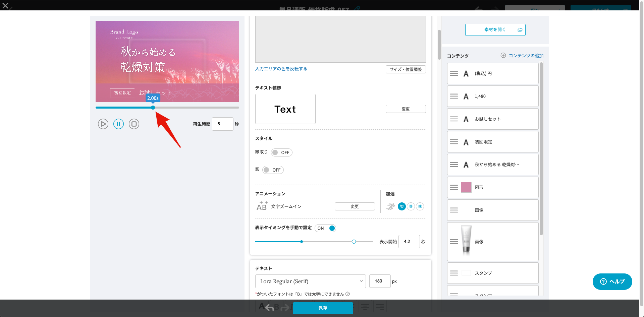Click the running figure acceleration icon
The width and height of the screenshot is (644, 317).
pyautogui.click(x=390, y=206)
